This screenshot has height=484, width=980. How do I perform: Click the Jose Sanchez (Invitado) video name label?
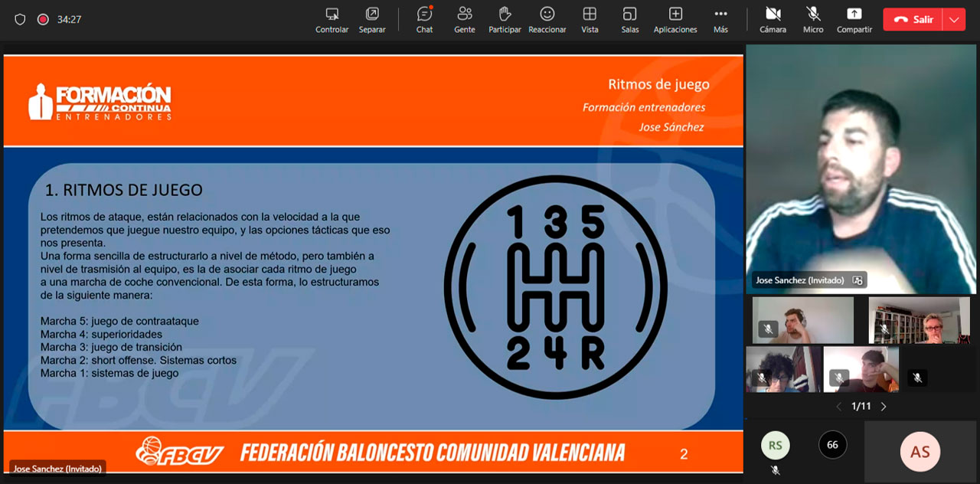[800, 280]
